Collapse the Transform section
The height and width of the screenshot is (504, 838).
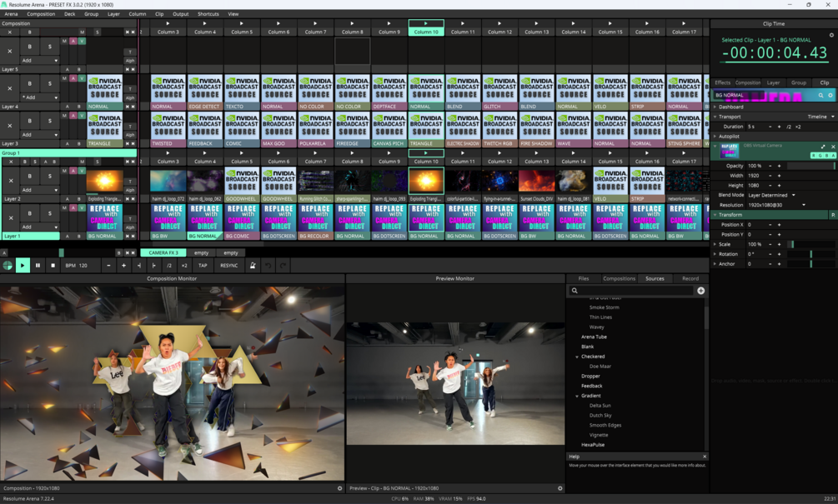pyautogui.click(x=715, y=215)
